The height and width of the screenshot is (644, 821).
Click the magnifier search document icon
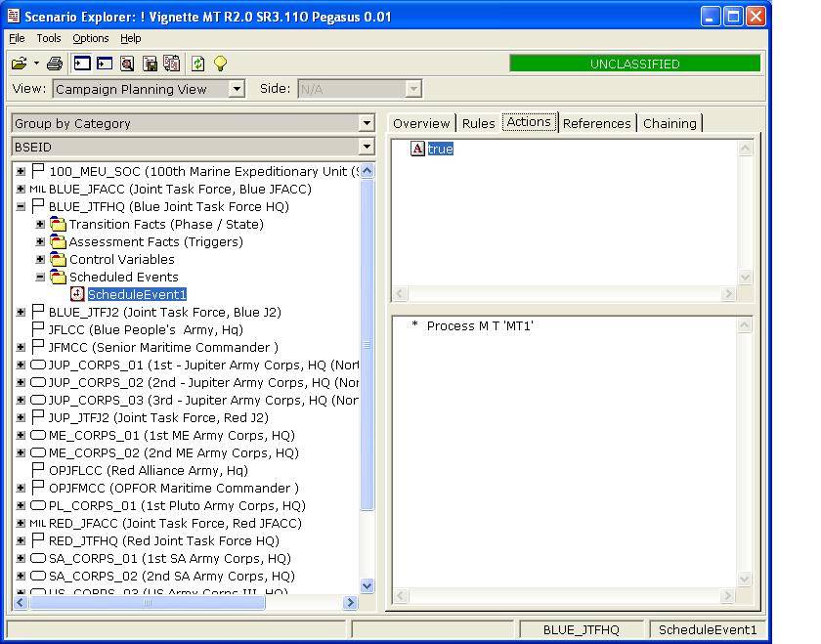click(x=127, y=64)
